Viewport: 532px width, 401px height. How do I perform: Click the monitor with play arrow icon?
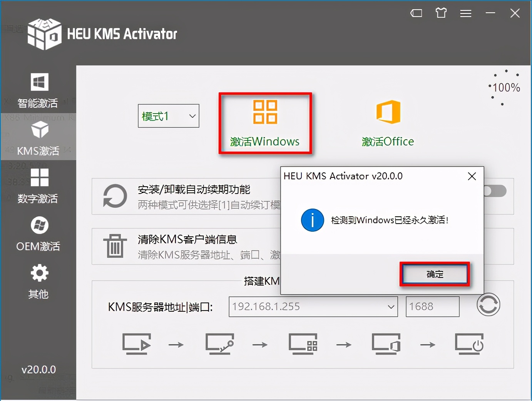click(x=137, y=344)
